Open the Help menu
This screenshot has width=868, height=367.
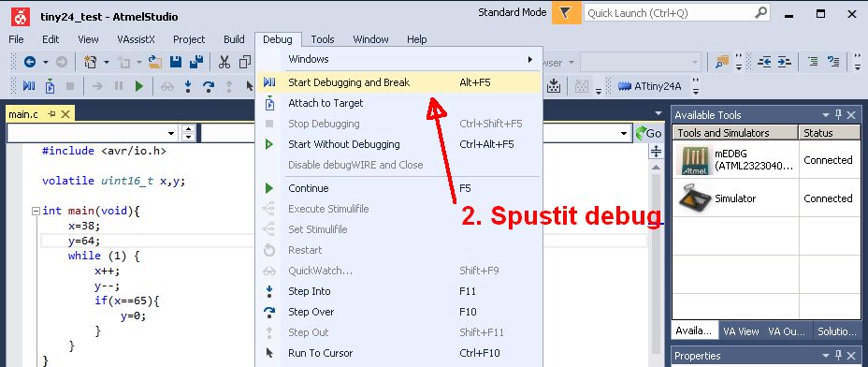[417, 39]
